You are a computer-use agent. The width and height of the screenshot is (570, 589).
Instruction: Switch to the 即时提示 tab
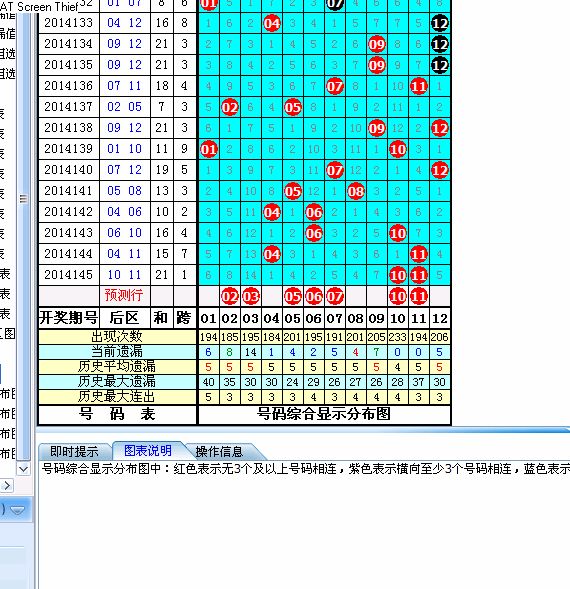point(74,451)
